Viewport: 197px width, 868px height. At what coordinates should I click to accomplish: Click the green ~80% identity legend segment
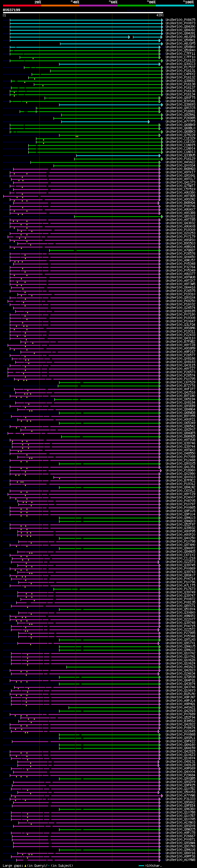136,6
